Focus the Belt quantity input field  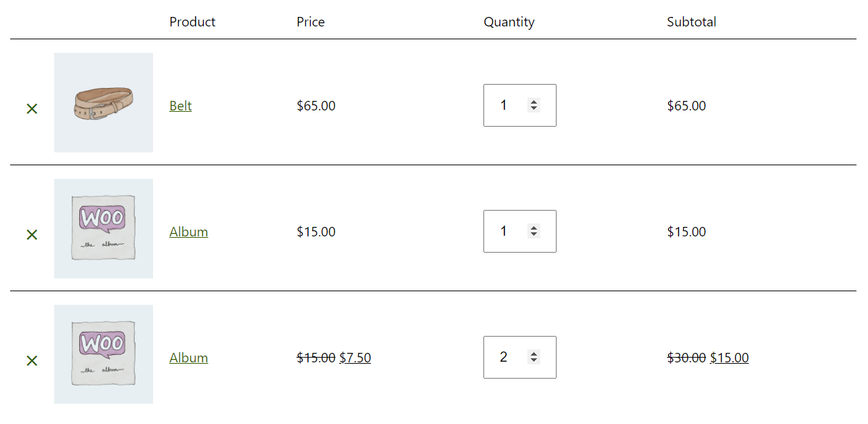(520, 105)
